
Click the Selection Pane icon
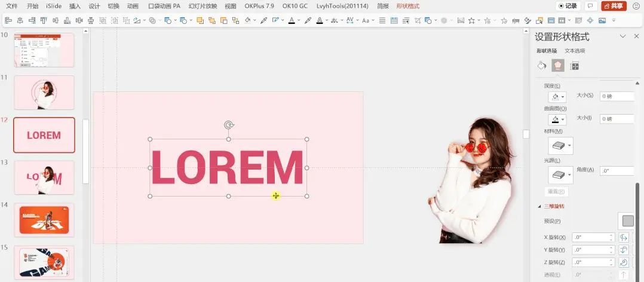[x=539, y=20]
